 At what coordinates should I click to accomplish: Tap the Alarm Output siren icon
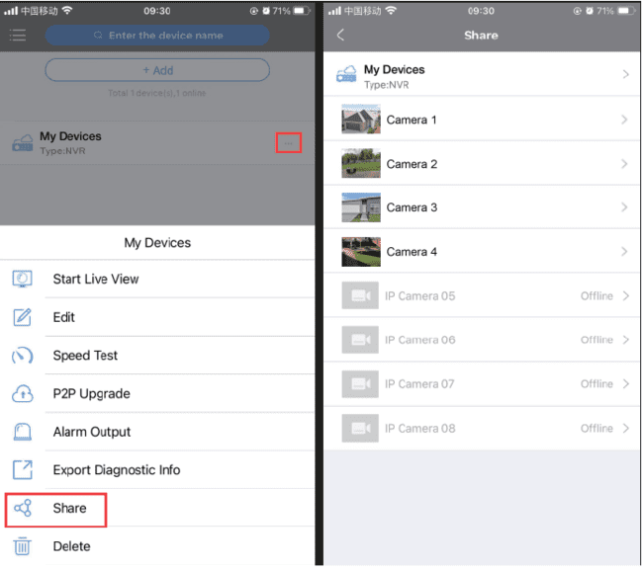pos(22,432)
